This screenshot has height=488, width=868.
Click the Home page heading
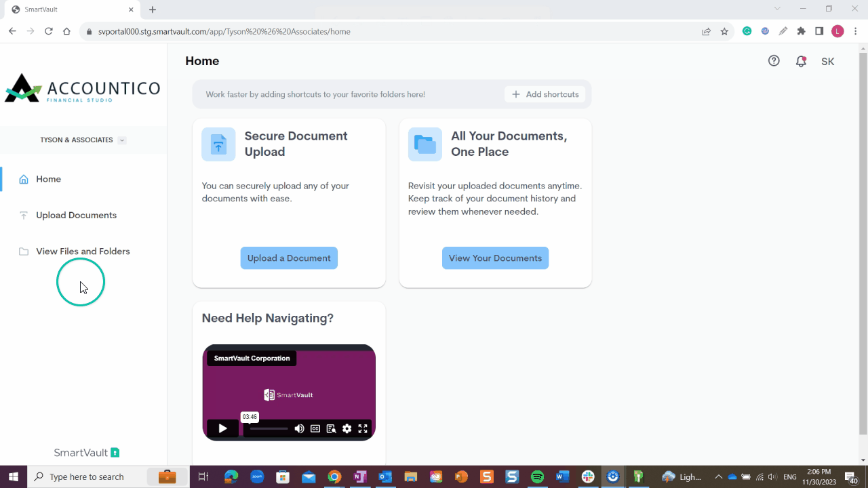(202, 61)
